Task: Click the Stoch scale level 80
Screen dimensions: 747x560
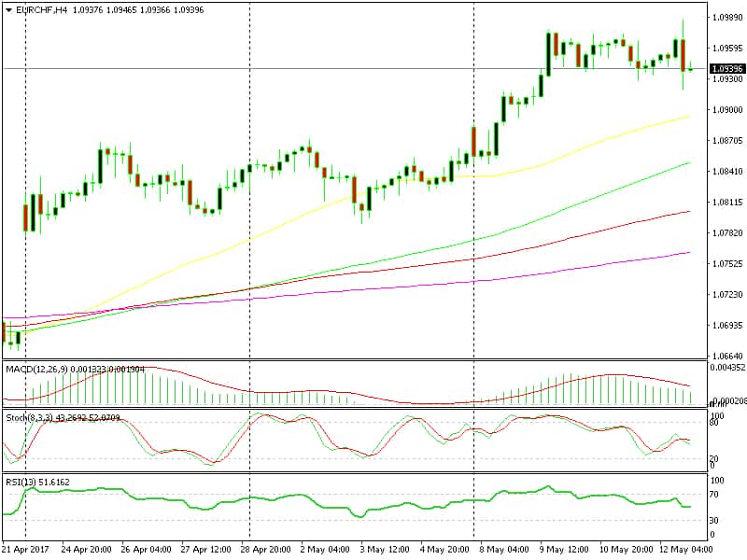Action: click(x=713, y=423)
